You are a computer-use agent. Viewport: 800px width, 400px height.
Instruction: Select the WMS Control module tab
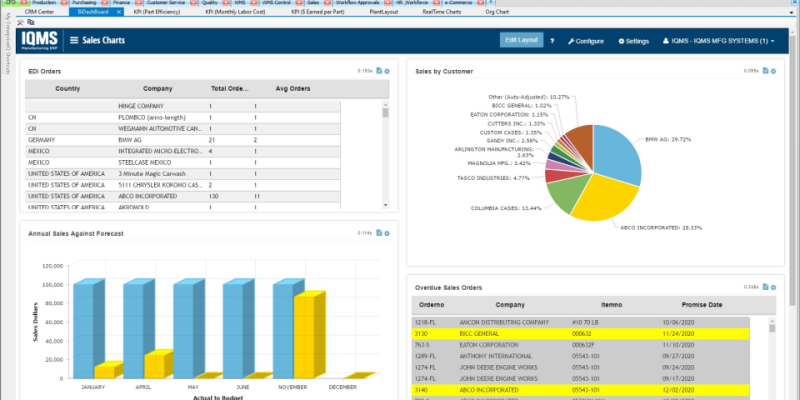coord(276,3)
